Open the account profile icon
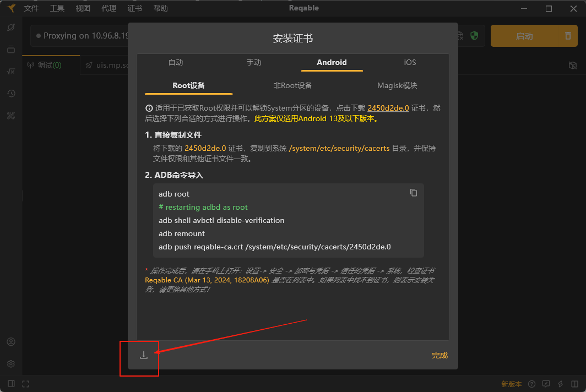The height and width of the screenshot is (392, 586). [x=11, y=341]
